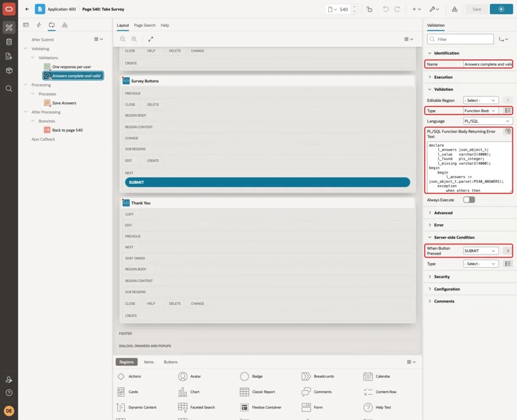Open the Language PL/SQL dropdown

(487, 121)
